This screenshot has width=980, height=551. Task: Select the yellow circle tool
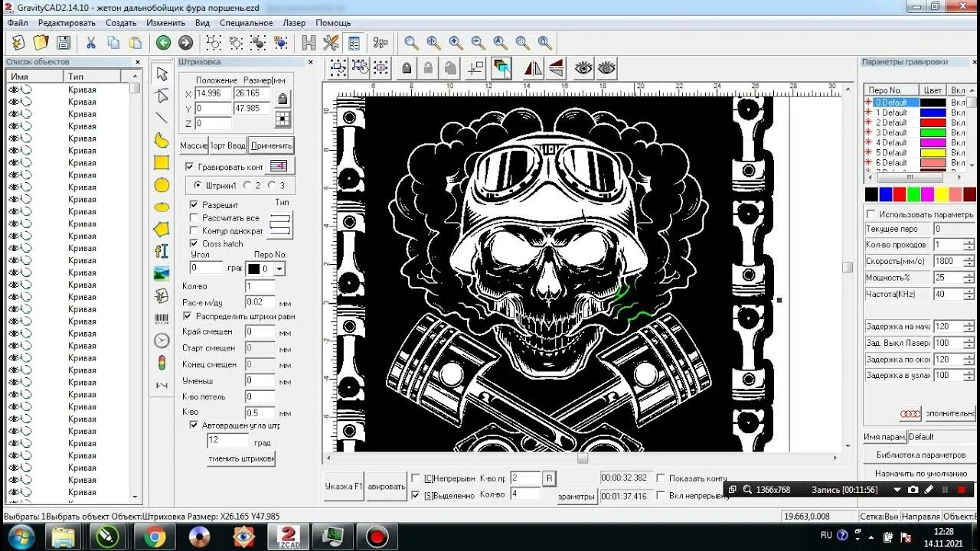coord(162,184)
